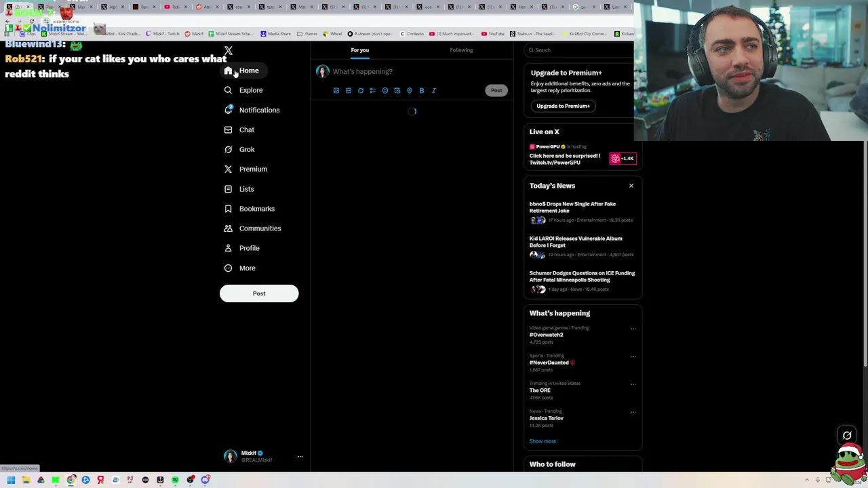Open the Jessica Tarlov trending topic
The image size is (868, 488).
tap(547, 418)
